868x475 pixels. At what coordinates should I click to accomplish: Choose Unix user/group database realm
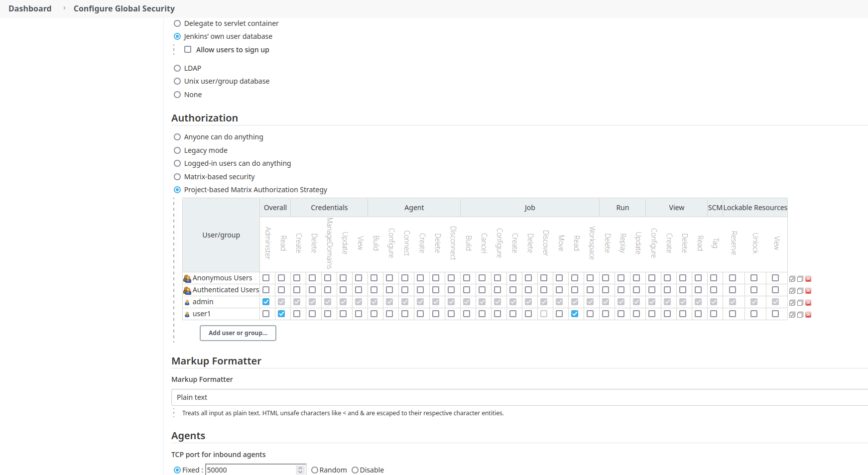pos(177,81)
